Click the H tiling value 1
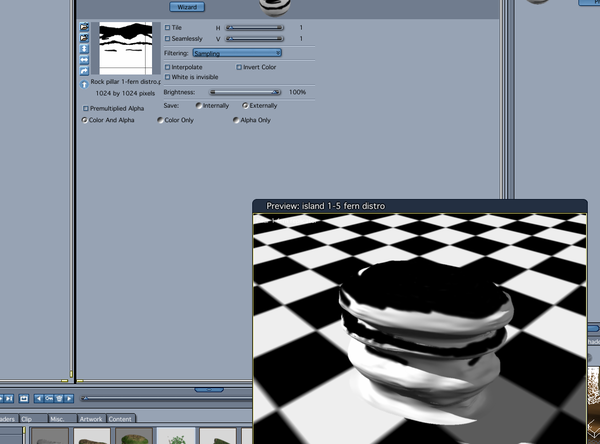This screenshot has width=600, height=444. pyautogui.click(x=301, y=28)
